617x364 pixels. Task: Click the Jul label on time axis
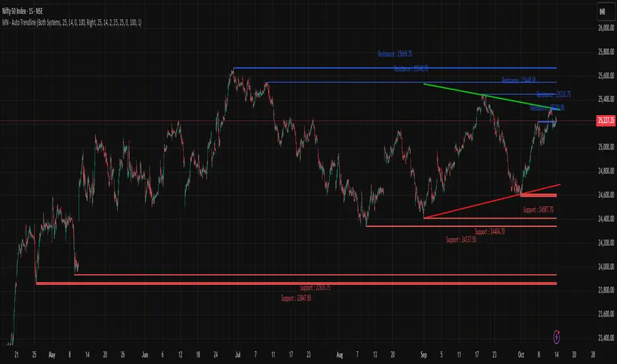[x=237, y=355]
